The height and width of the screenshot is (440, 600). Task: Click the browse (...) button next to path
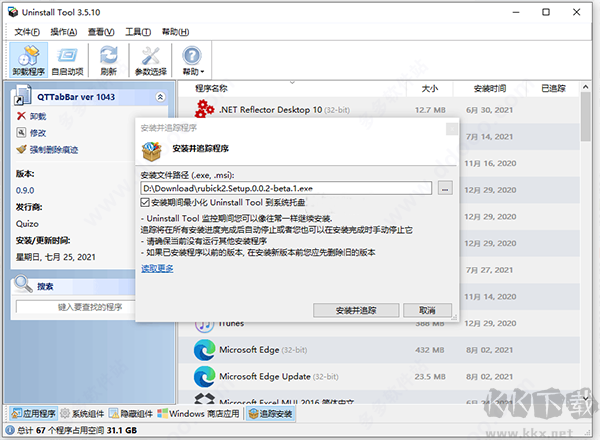tap(445, 188)
